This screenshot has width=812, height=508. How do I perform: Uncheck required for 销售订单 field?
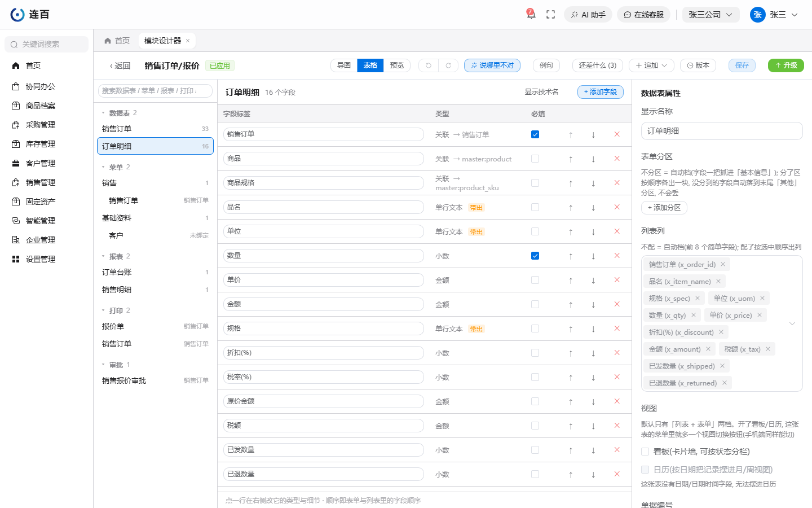[535, 134]
